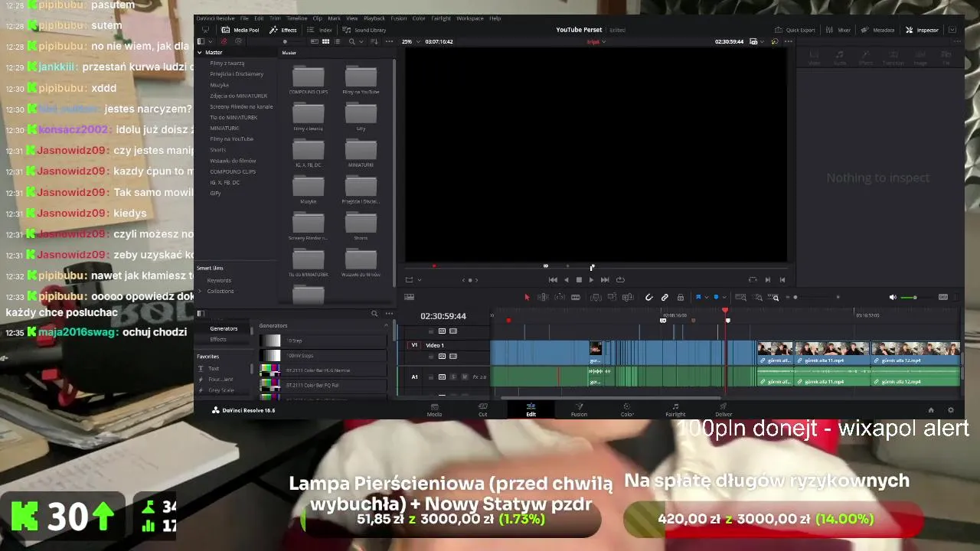Select the Trim Edit mode tool
Image resolution: width=980 pixels, height=551 pixels.
click(x=543, y=297)
